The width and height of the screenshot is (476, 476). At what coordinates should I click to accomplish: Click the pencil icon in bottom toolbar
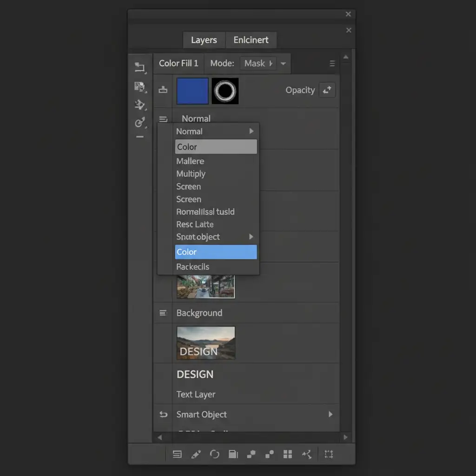pos(196,454)
